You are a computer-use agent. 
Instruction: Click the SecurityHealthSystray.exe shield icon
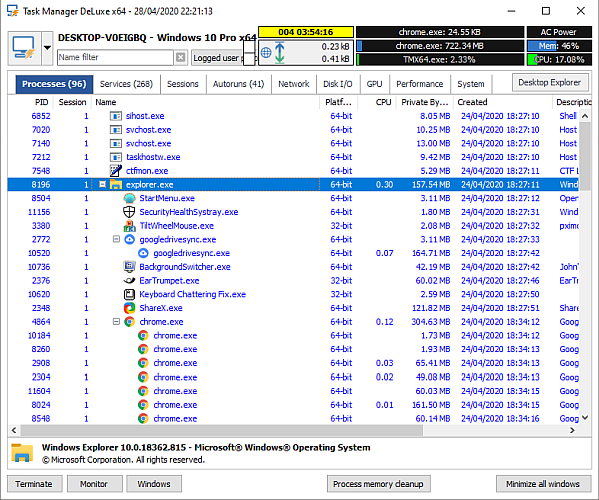pyautogui.click(x=130, y=212)
